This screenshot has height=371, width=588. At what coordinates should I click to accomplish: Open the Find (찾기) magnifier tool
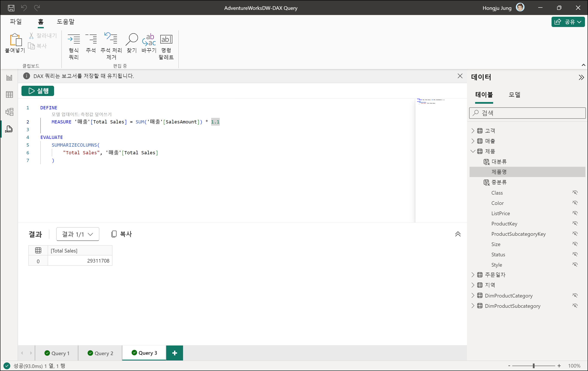tap(132, 39)
